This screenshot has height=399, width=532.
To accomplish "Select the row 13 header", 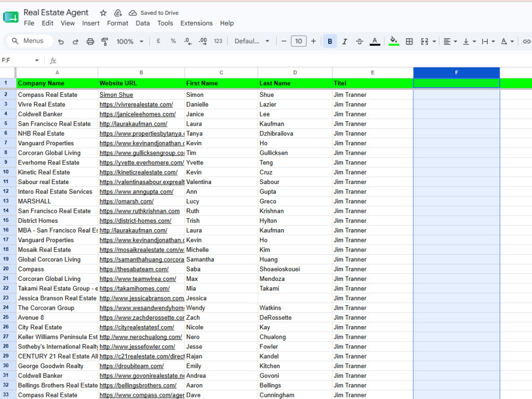I will [x=6, y=201].
